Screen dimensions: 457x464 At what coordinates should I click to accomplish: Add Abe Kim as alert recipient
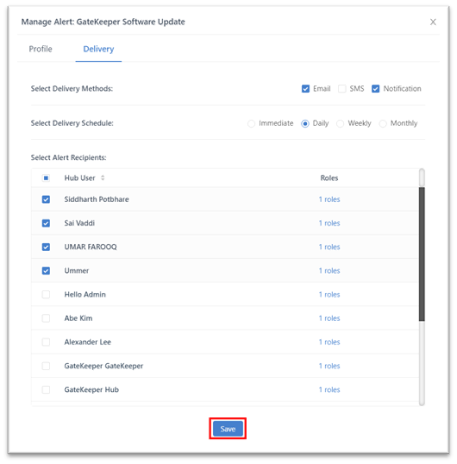pyautogui.click(x=46, y=318)
